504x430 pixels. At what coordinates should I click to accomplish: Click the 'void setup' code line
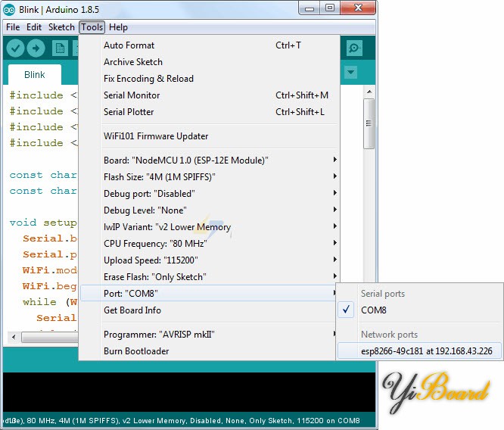43,223
